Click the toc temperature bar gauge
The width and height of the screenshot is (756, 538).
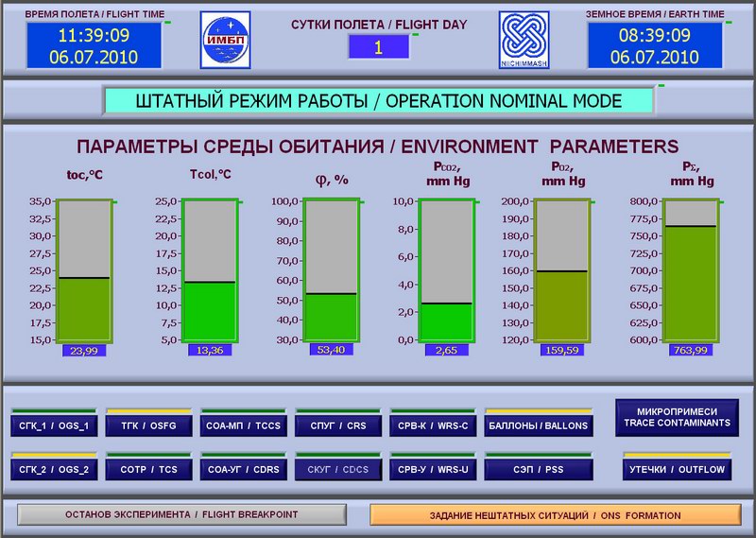point(85,270)
